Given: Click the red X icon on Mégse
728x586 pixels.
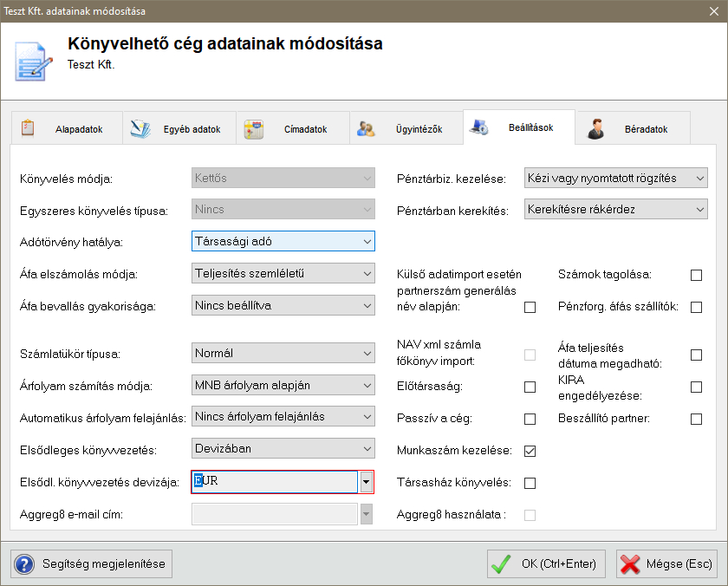Looking at the screenshot, I should (x=630, y=563).
